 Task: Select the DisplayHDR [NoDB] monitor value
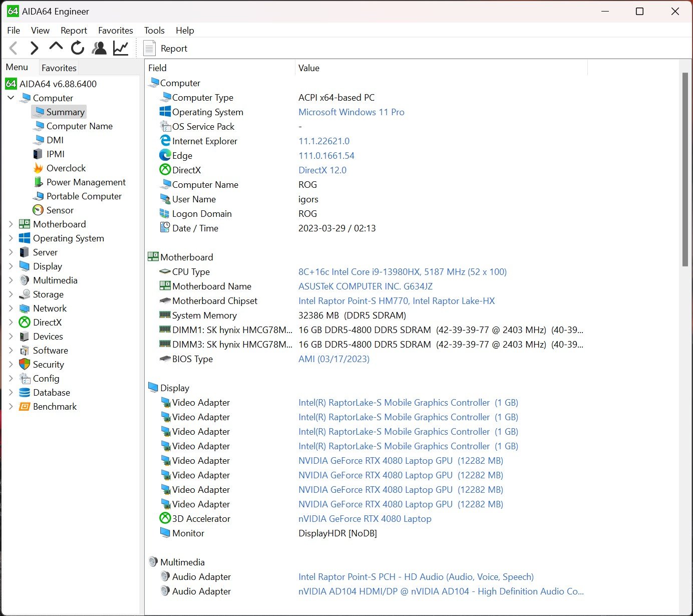click(337, 533)
